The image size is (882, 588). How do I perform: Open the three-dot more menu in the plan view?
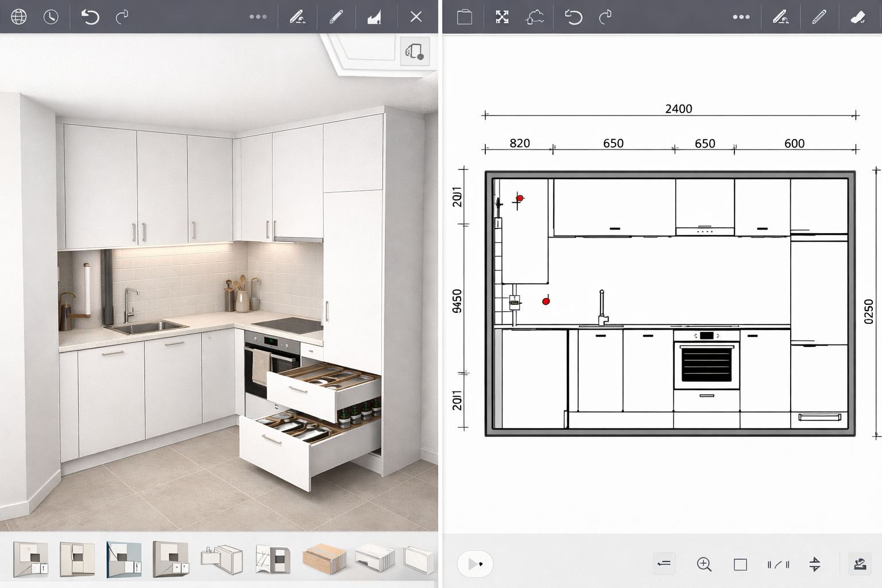click(741, 17)
